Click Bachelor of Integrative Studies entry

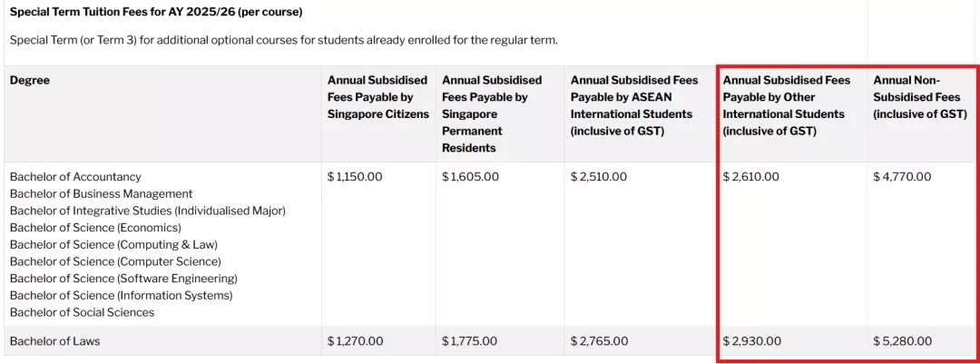tap(148, 211)
